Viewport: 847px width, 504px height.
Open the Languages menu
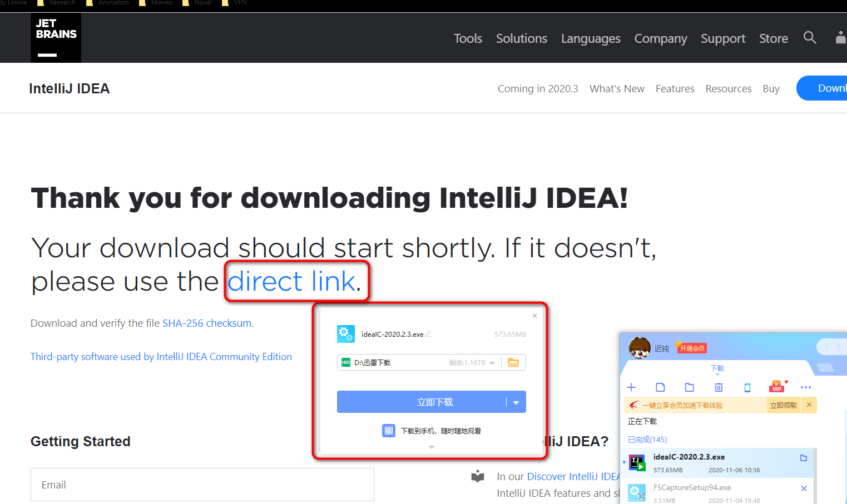coord(591,38)
